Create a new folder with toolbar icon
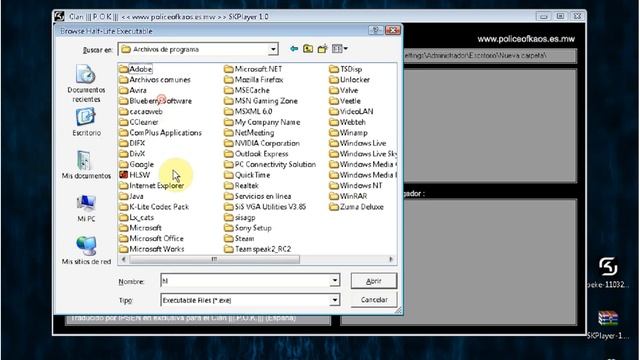Screen dimensions: 640x360 322,49
